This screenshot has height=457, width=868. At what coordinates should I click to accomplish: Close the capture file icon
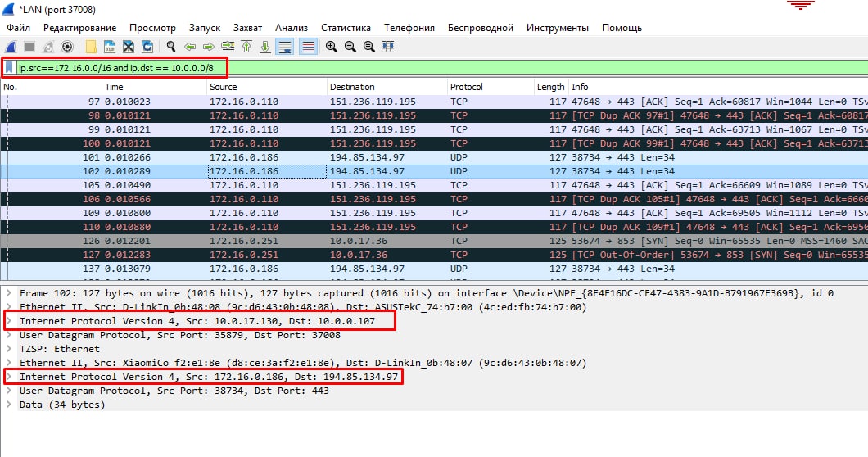coord(129,47)
